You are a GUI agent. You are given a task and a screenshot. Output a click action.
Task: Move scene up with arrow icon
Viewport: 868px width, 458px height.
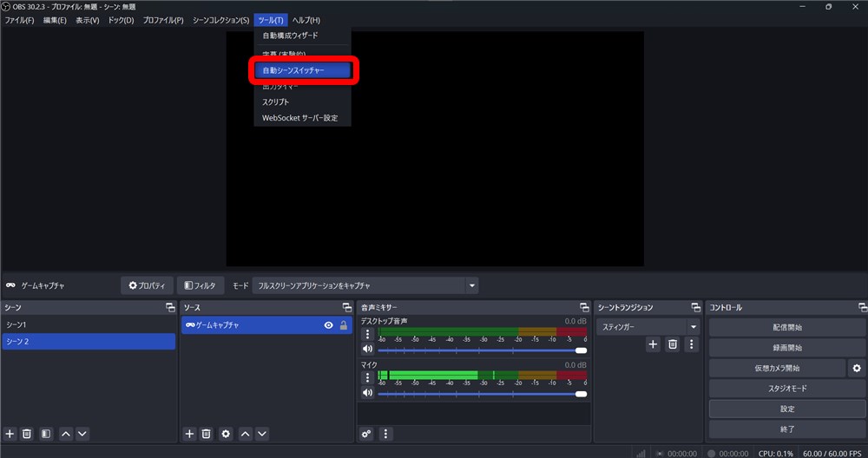click(66, 434)
